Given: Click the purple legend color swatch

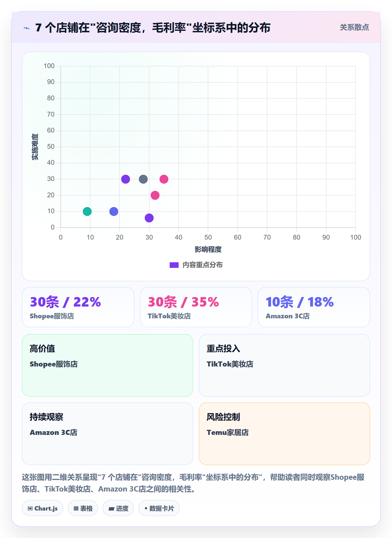Looking at the screenshot, I should point(174,265).
